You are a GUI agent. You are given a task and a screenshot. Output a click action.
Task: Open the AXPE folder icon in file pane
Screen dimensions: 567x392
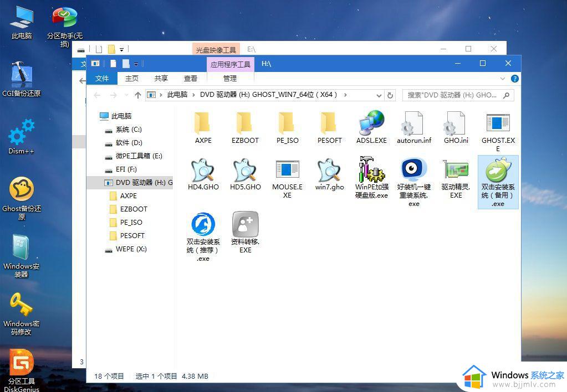click(x=202, y=123)
